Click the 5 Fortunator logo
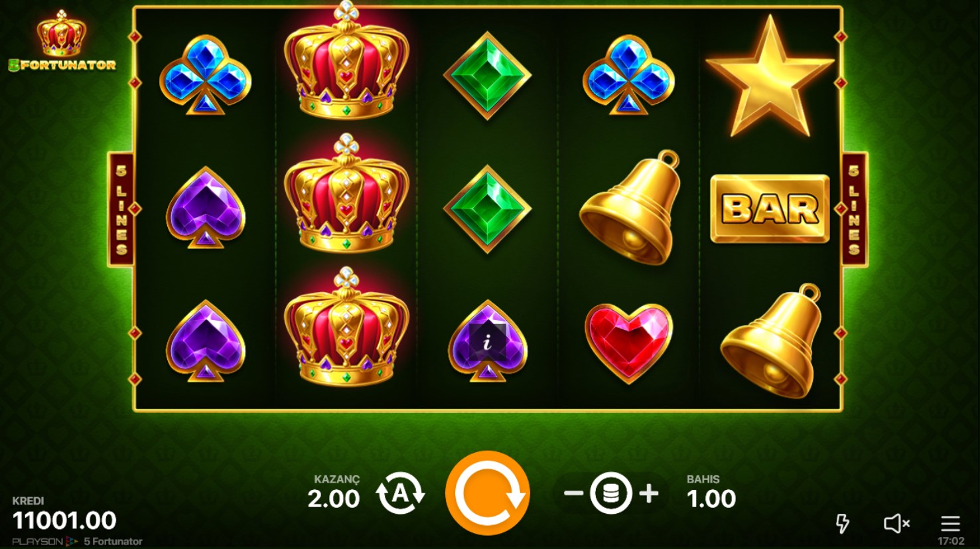The width and height of the screenshot is (980, 549). click(x=62, y=41)
